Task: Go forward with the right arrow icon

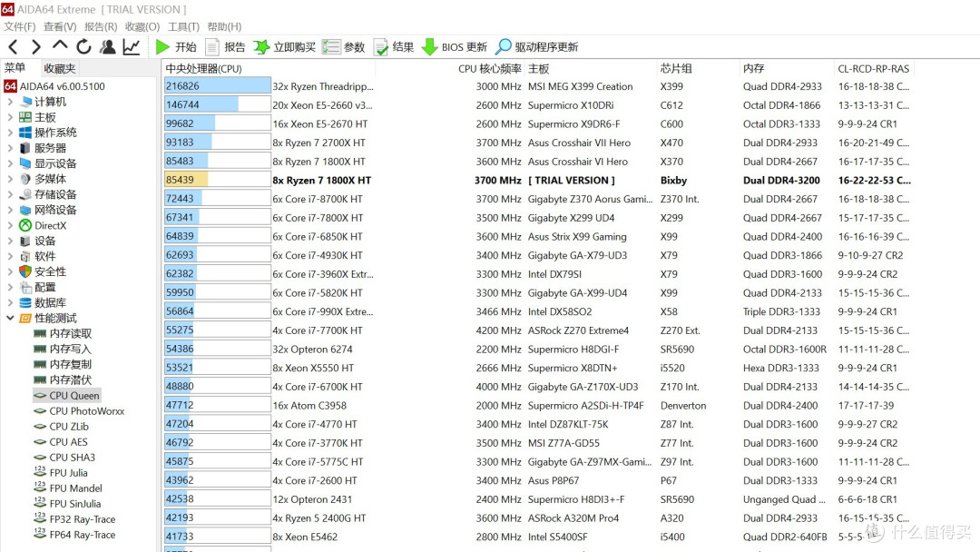Action: pyautogui.click(x=35, y=47)
